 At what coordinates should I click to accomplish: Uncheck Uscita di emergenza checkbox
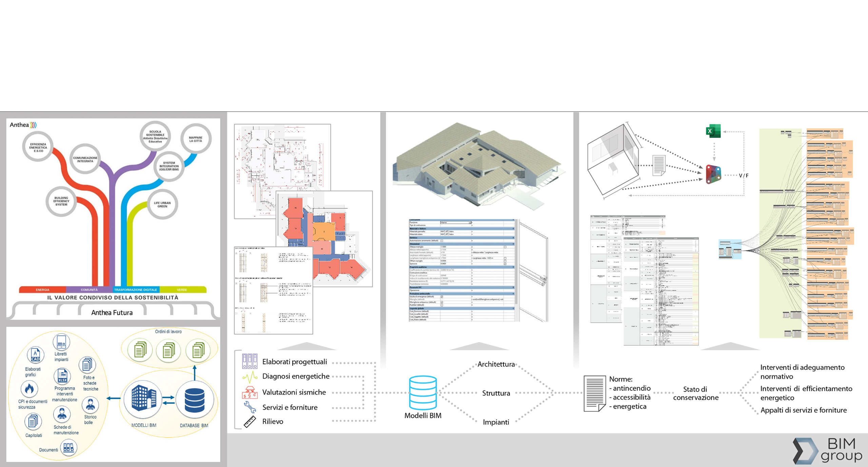coord(442,297)
